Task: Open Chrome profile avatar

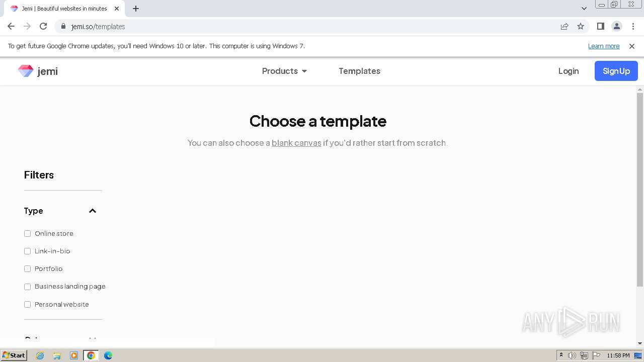Action: click(617, 26)
